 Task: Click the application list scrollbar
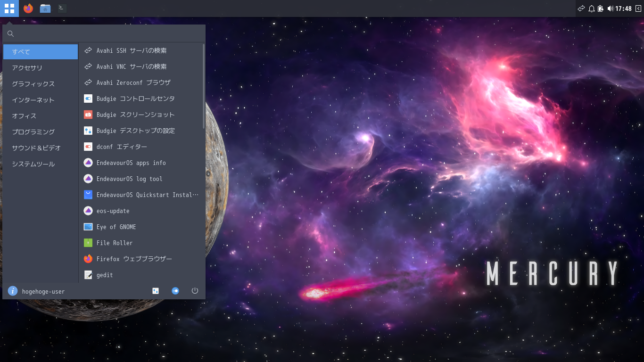point(204,86)
